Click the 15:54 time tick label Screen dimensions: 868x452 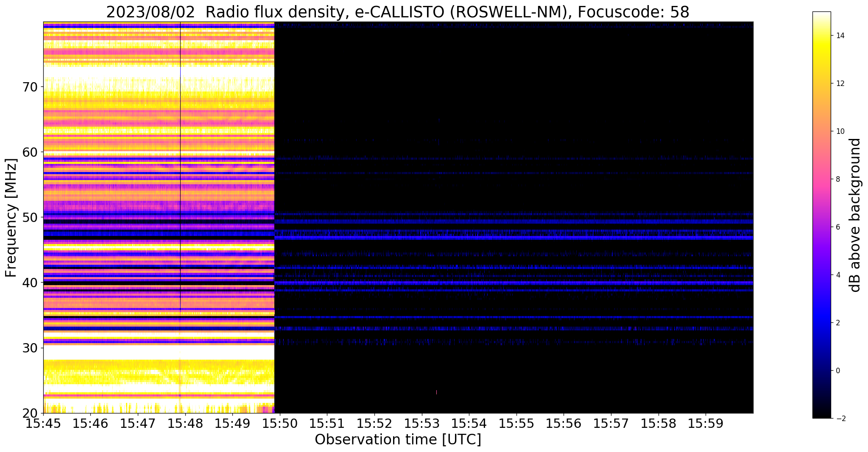pyautogui.click(x=469, y=423)
